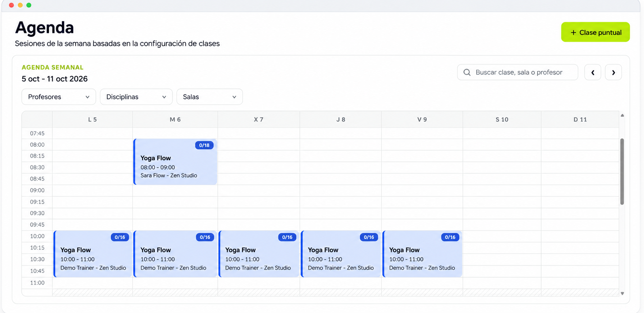This screenshot has width=644, height=313.
Task: Open Wednesday 10:00 Yoga Flow session
Action: point(259,254)
